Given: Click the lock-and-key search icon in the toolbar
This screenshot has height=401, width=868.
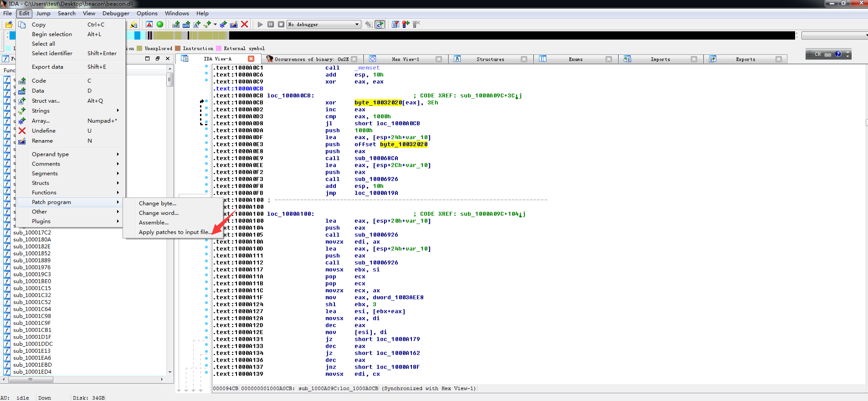Looking at the screenshot, I should click(x=134, y=25).
